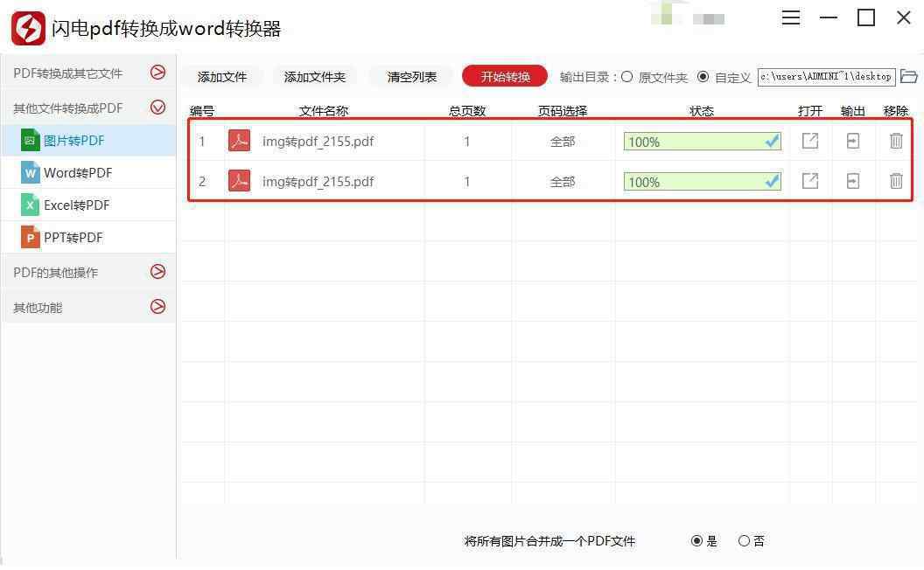
Task: Select 自定义 output radio button
Action: [x=703, y=77]
